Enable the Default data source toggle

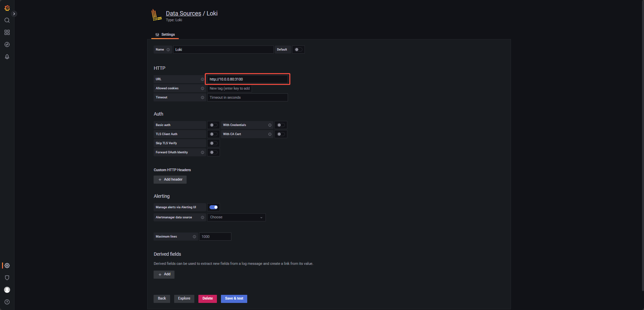(x=298, y=50)
